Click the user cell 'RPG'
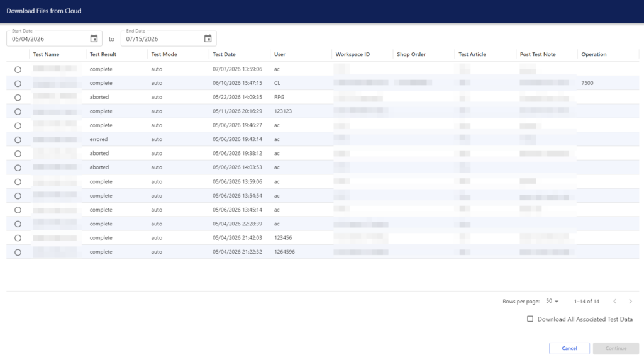 pos(279,97)
